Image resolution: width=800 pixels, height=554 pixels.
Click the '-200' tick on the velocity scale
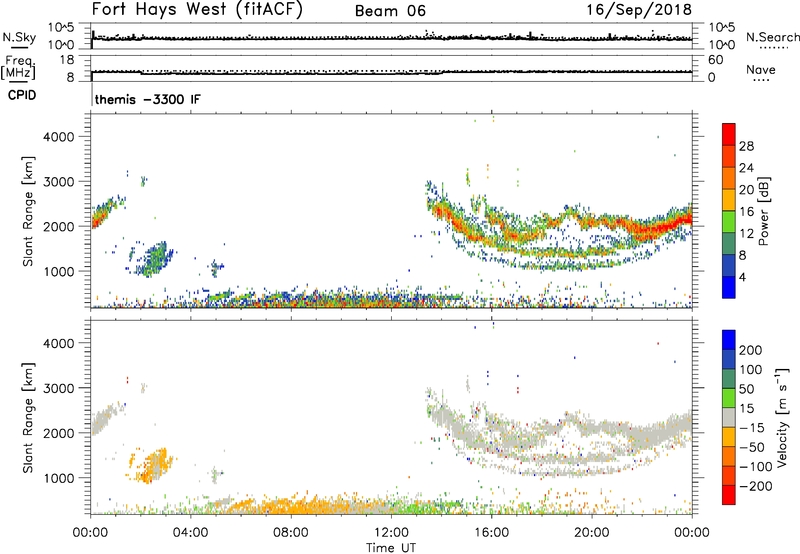pyautogui.click(x=756, y=486)
